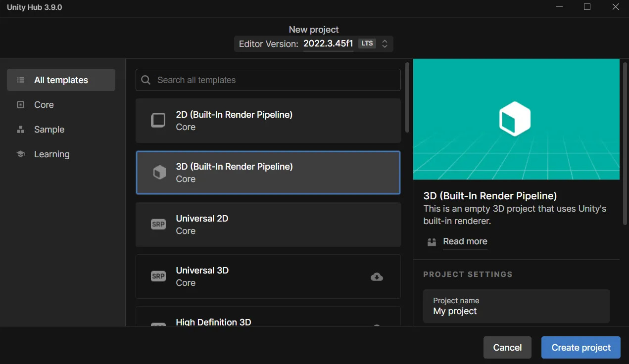Screen dimensions: 629x364
Task: Switch to the Sample templates tab
Action: click(49, 130)
